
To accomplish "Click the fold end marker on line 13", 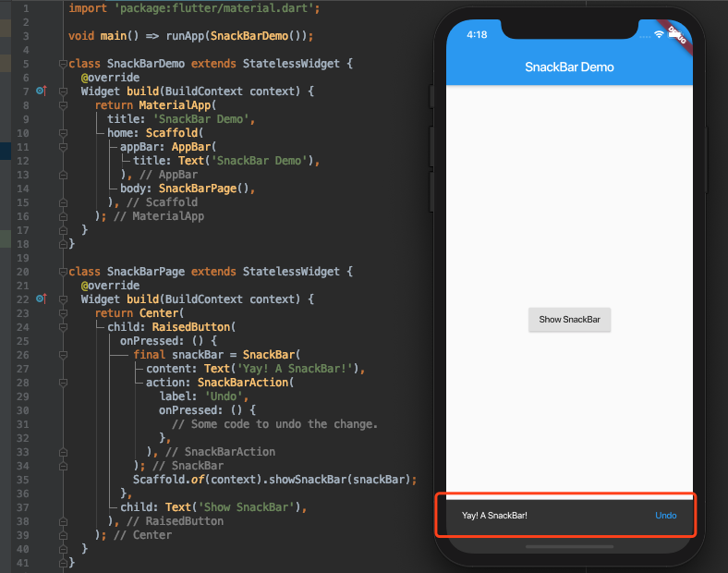I will click(63, 175).
